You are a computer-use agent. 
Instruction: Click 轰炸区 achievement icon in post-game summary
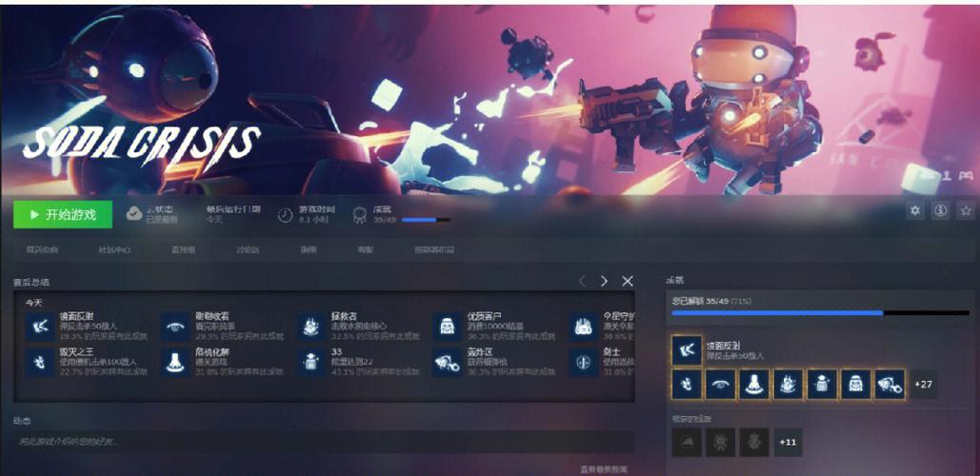pyautogui.click(x=447, y=363)
